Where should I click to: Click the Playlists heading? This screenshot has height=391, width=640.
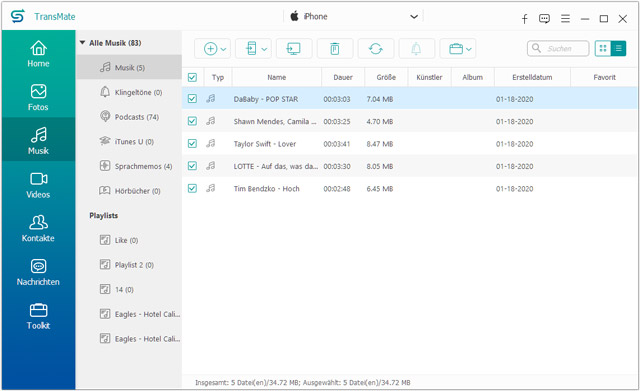[104, 215]
